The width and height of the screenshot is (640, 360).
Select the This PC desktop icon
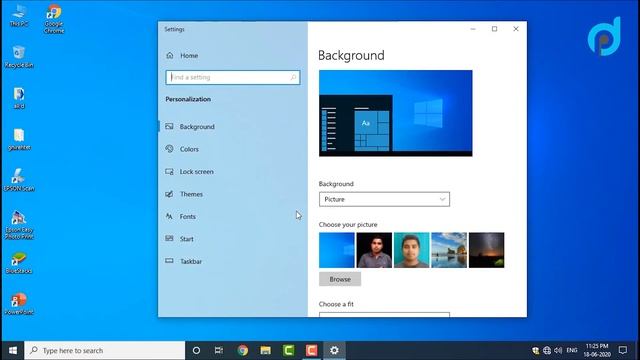click(x=19, y=16)
